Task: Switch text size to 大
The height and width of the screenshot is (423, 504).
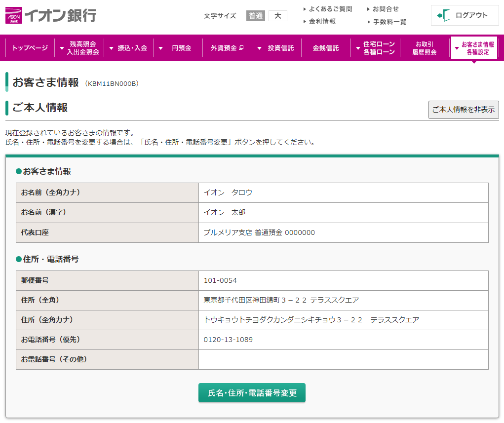Action: pyautogui.click(x=278, y=16)
